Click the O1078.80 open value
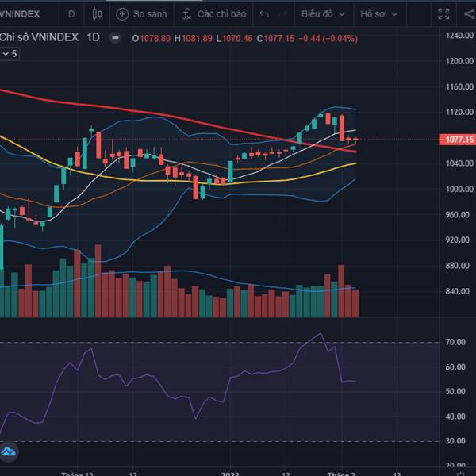This screenshot has height=476, width=476. click(152, 39)
